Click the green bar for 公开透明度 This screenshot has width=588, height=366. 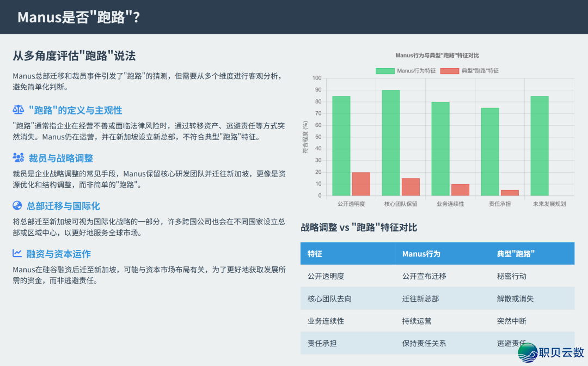click(x=341, y=146)
